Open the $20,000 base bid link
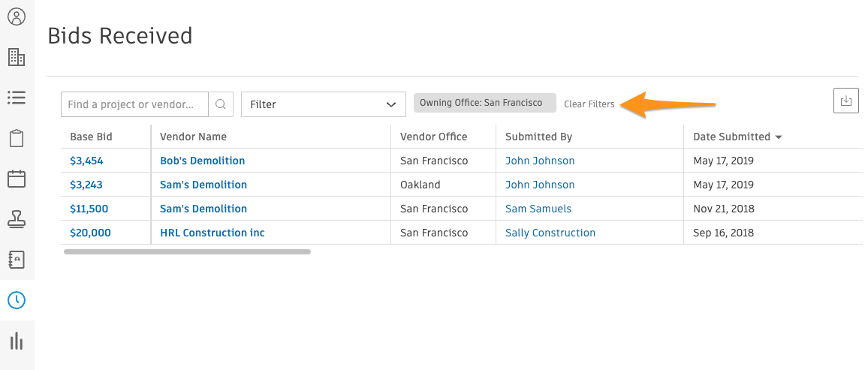The image size is (868, 370). point(90,233)
